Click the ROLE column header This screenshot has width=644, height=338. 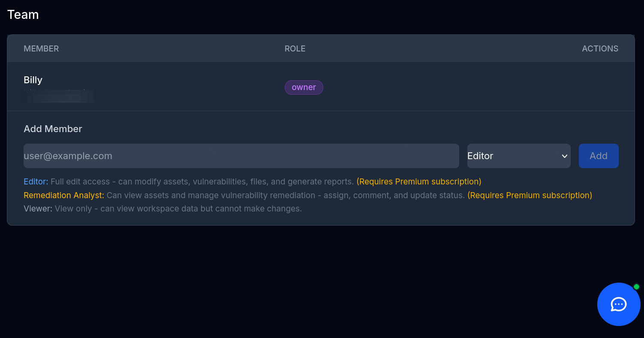coord(295,48)
